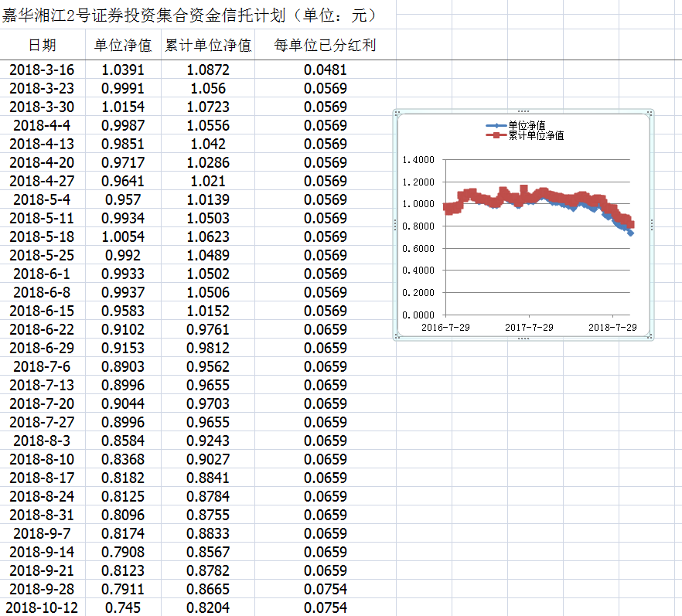This screenshot has height=616, width=682.
Task: Select unit value cell 0.8903
Action: 123,366
